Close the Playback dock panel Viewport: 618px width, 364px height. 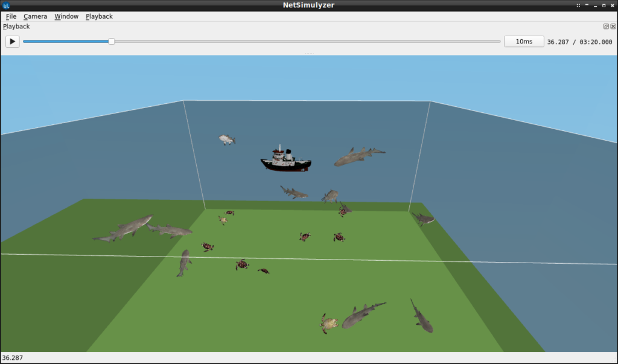click(x=613, y=27)
